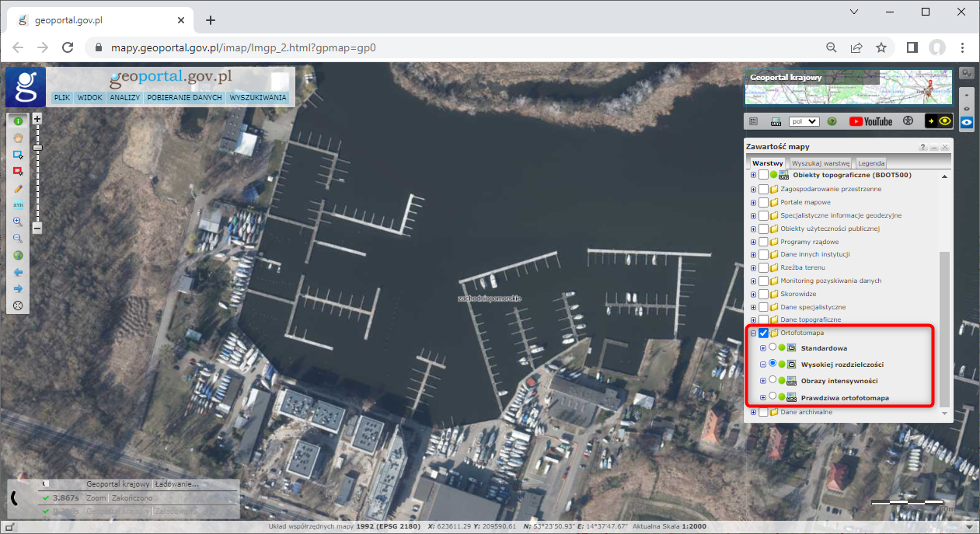Uncheck the Ortofotomapa layer checkbox

click(763, 333)
